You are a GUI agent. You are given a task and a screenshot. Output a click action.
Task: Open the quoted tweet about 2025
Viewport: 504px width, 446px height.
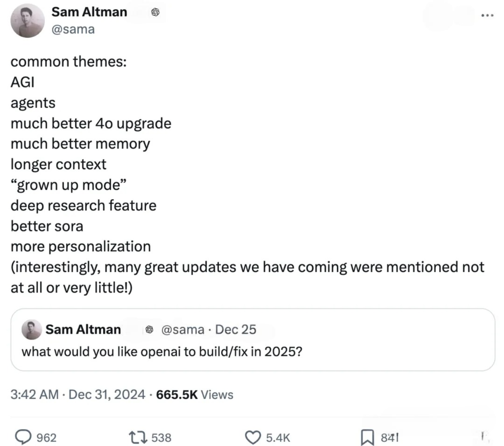(x=253, y=340)
